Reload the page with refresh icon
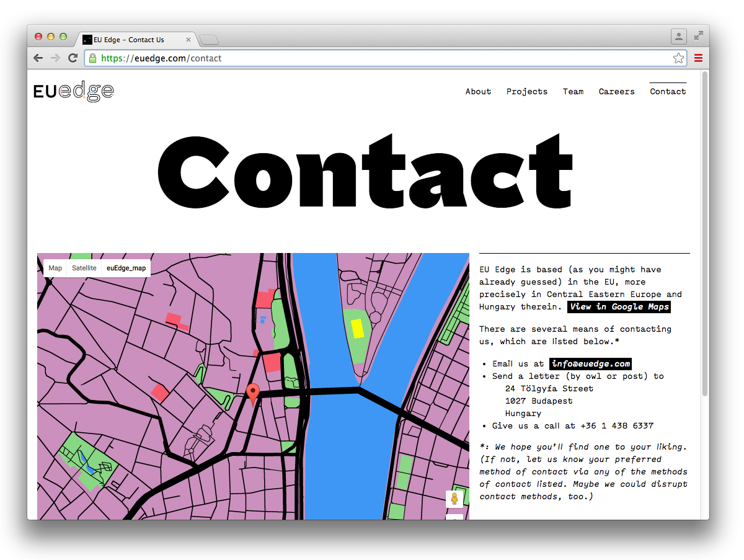The width and height of the screenshot is (744, 560). tap(73, 58)
